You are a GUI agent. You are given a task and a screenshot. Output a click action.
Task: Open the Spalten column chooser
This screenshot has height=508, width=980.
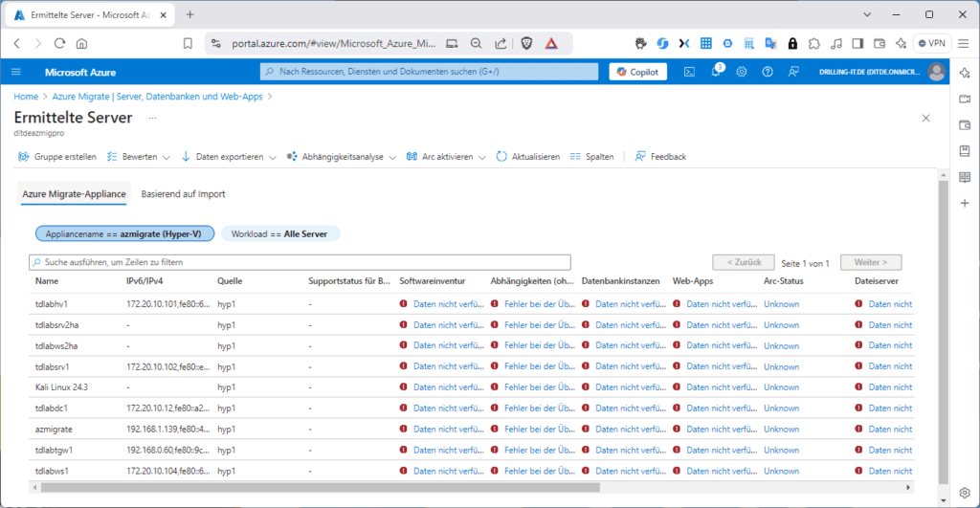click(x=591, y=156)
